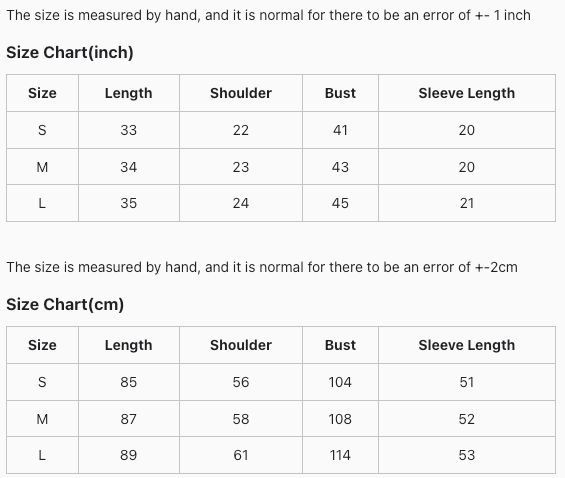
Task: Click bust value 41 for size S
Action: click(340, 130)
